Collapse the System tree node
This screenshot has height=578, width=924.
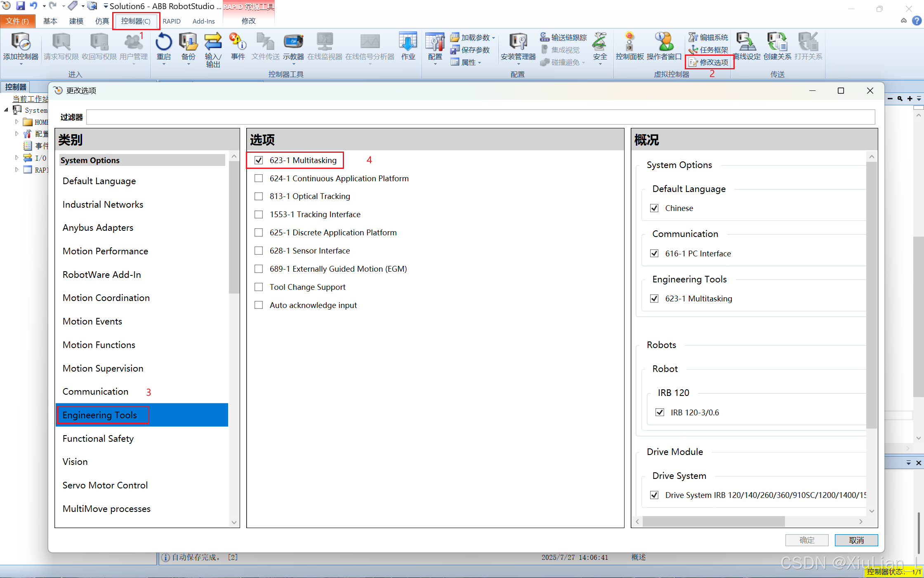[x=6, y=110]
